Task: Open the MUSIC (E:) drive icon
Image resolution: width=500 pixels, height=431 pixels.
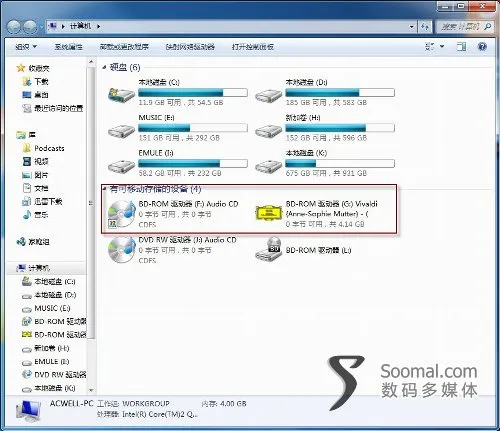Action: (121, 131)
